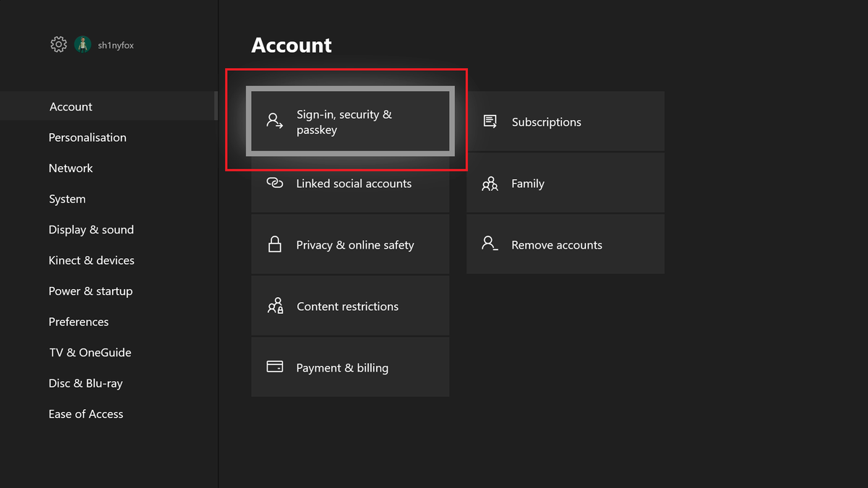Switch to the Personalisation section
The image size is (868, 488).
click(87, 137)
